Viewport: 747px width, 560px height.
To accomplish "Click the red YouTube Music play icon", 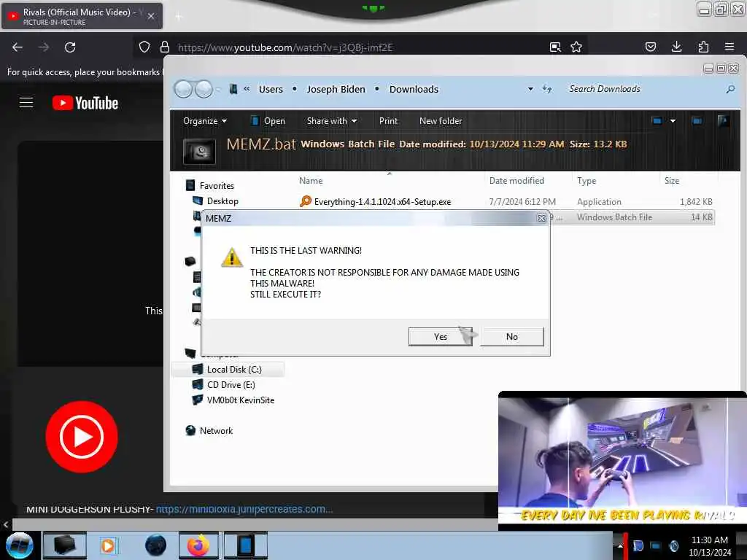I will tap(82, 437).
